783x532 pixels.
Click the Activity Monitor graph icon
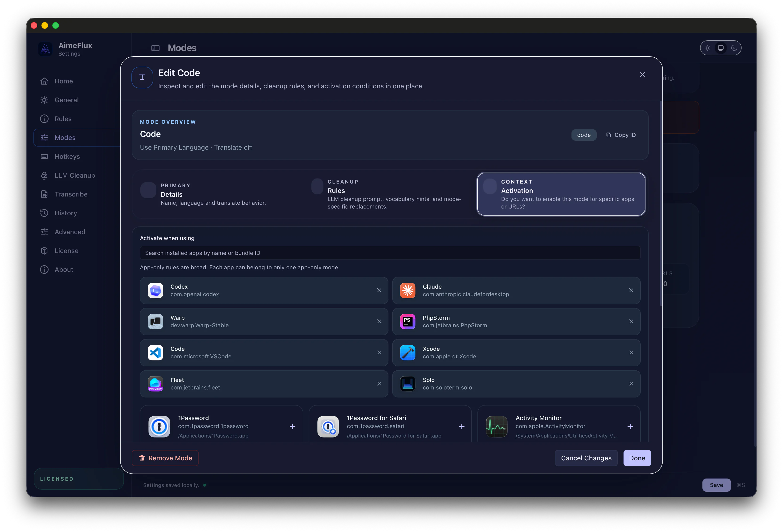point(497,426)
